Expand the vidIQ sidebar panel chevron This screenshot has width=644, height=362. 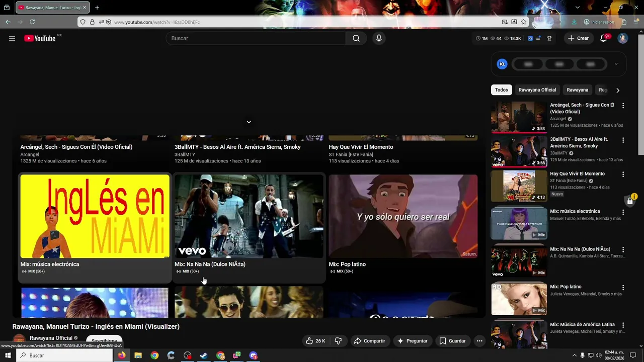point(616,64)
